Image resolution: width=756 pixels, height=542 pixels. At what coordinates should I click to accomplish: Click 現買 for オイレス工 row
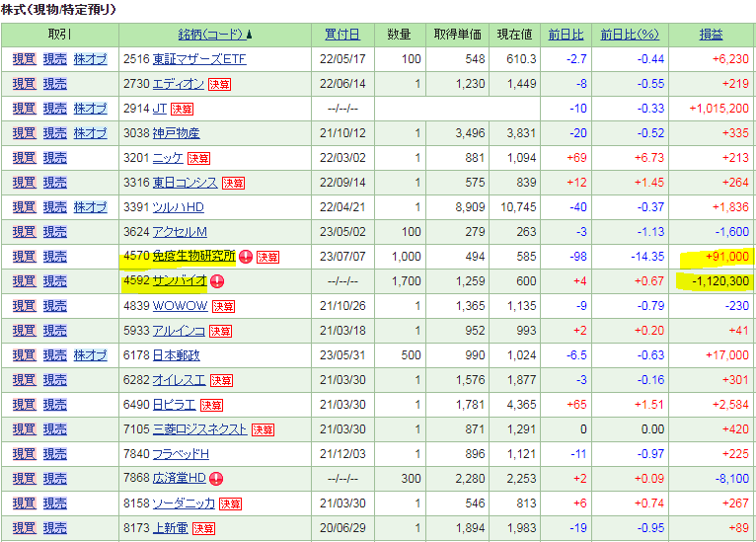[x=24, y=380]
